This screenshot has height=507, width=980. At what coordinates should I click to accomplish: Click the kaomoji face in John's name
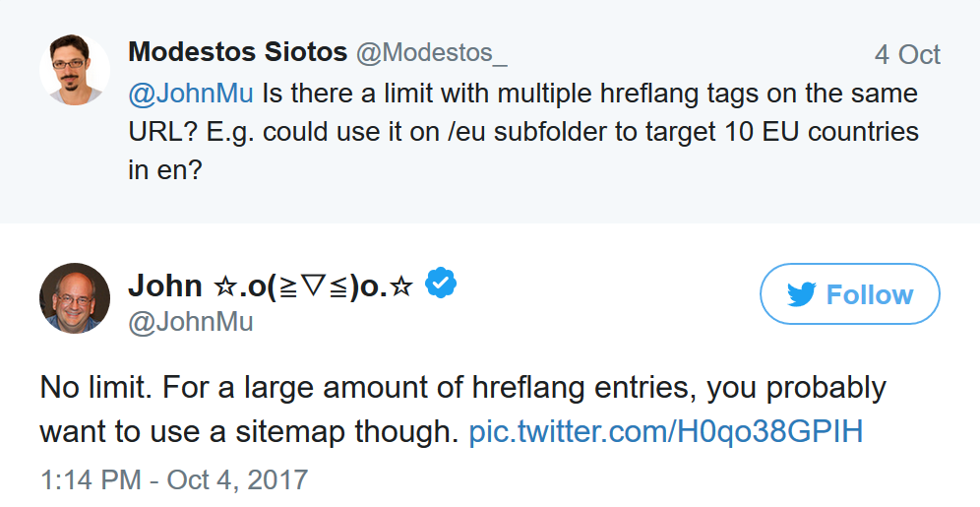[x=312, y=285]
